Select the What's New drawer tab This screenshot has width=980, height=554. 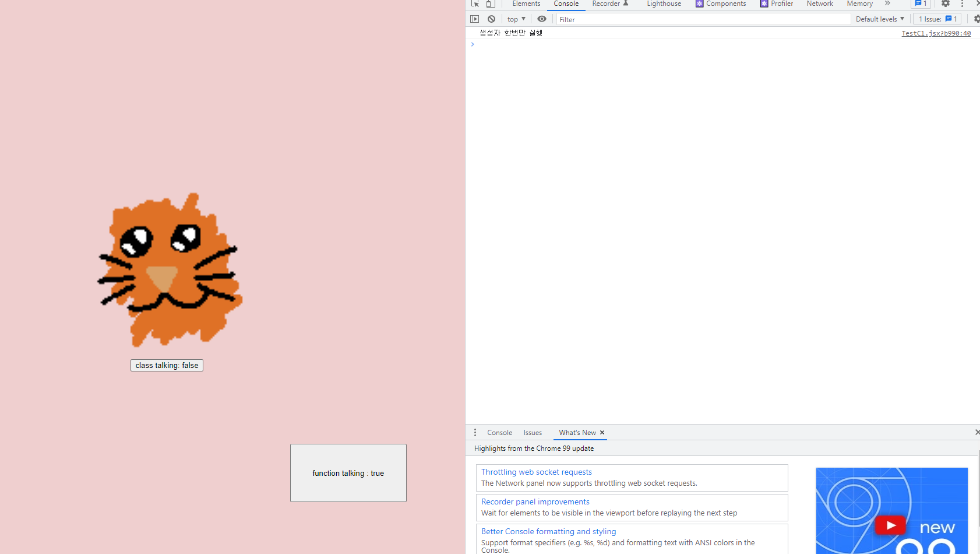click(x=577, y=433)
